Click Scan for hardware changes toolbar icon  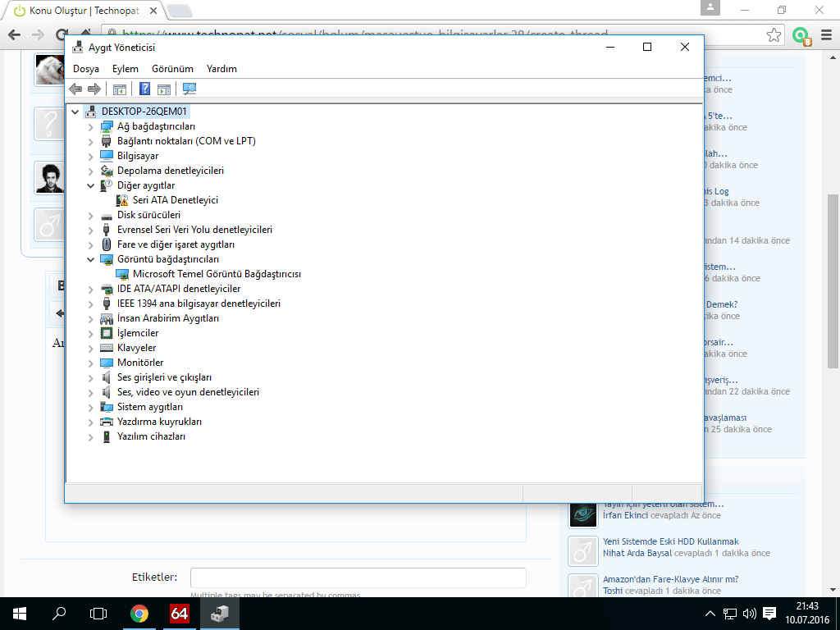189,89
